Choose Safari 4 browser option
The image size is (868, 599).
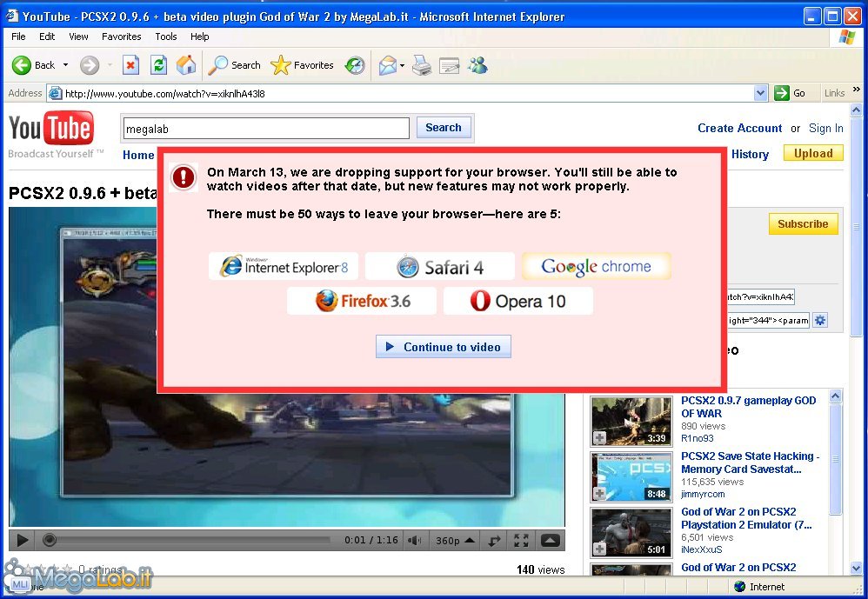(439, 267)
